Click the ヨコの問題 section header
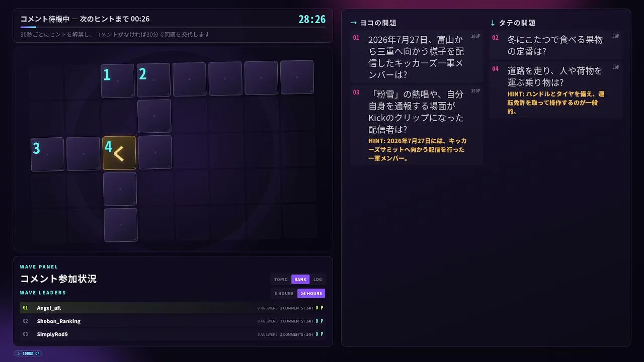644x362 pixels. coord(373,23)
